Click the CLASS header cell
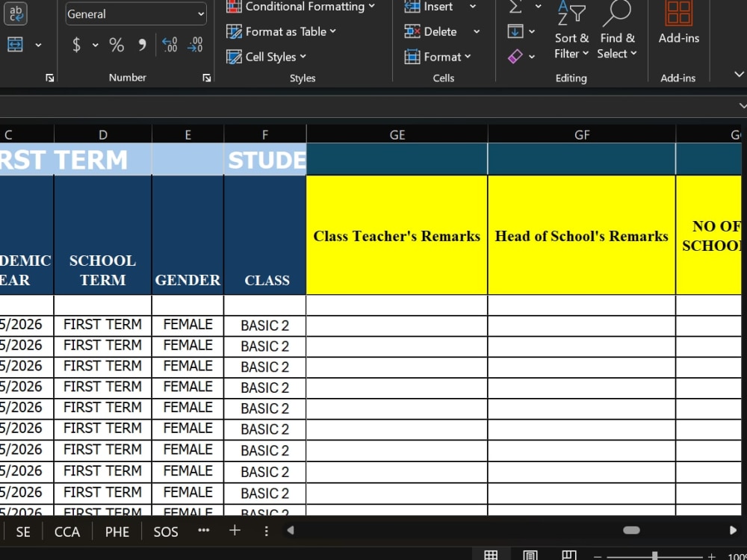The image size is (747, 560). (x=265, y=234)
